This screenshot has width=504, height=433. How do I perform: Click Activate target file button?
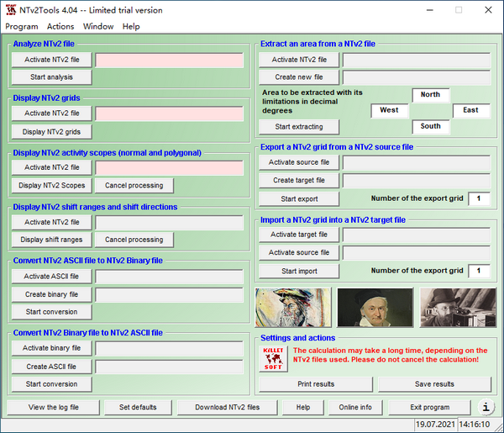(299, 235)
